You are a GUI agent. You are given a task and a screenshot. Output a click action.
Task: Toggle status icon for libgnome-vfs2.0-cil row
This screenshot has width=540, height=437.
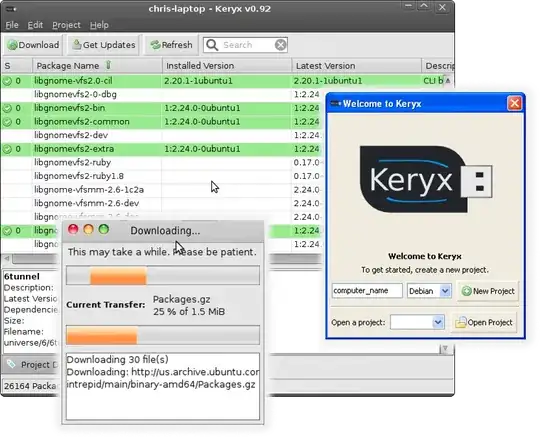[7, 81]
